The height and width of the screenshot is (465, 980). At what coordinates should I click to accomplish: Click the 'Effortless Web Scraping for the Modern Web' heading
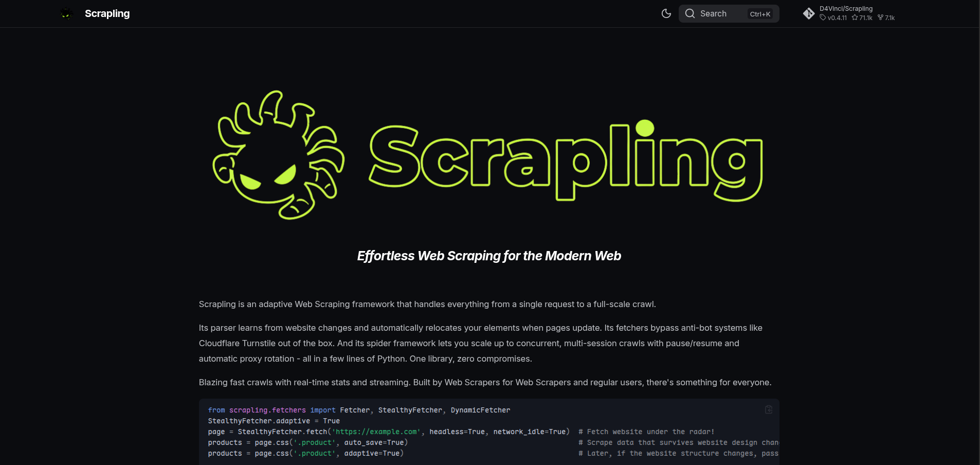coord(489,256)
